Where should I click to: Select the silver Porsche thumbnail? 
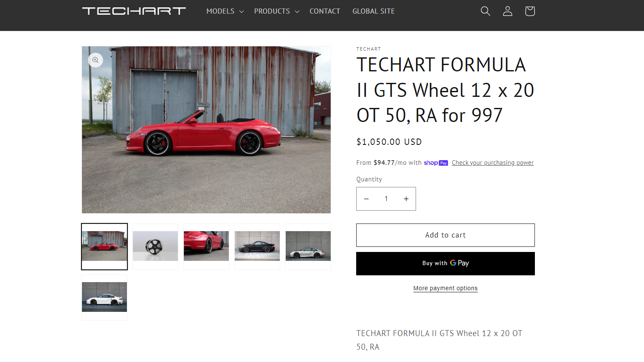point(308,246)
